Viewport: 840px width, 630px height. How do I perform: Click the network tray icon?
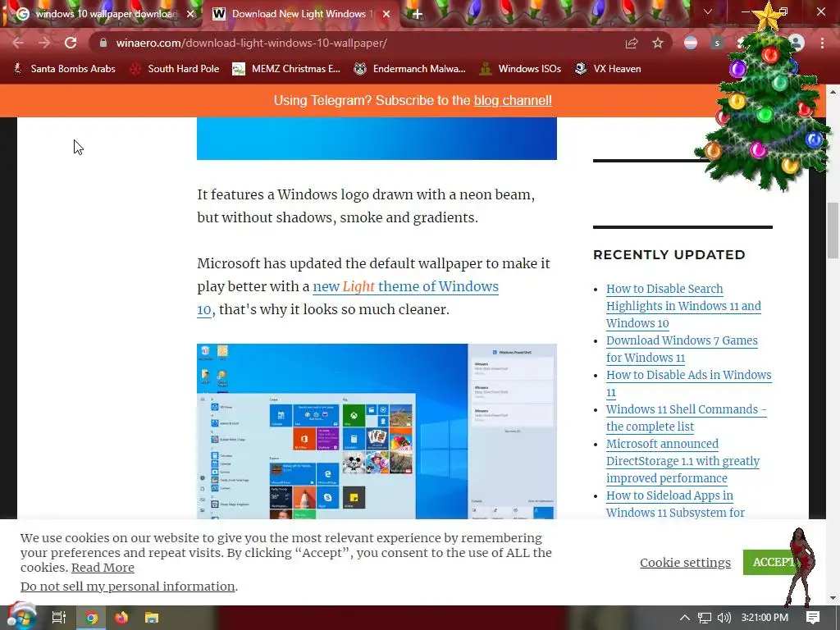(705, 618)
